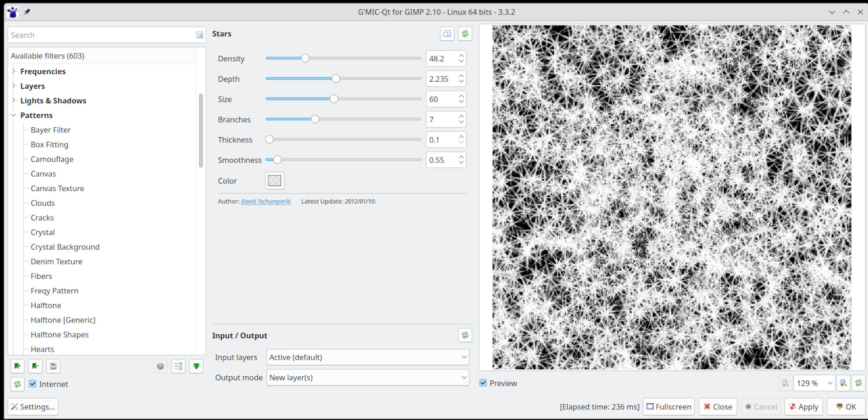This screenshot has height=420, width=868.
Task: Click the zoom in magnifier icon
Action: coord(843,383)
